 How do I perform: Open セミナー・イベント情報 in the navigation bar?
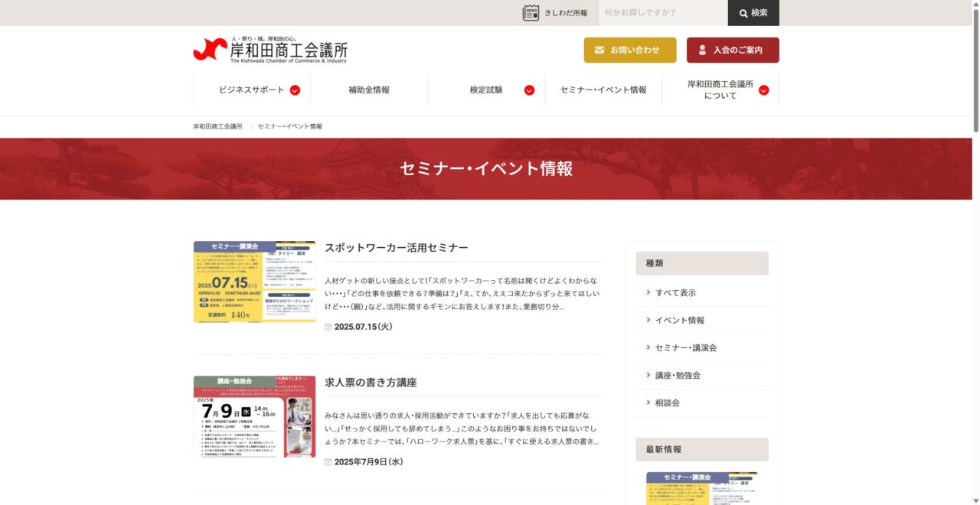tap(603, 90)
